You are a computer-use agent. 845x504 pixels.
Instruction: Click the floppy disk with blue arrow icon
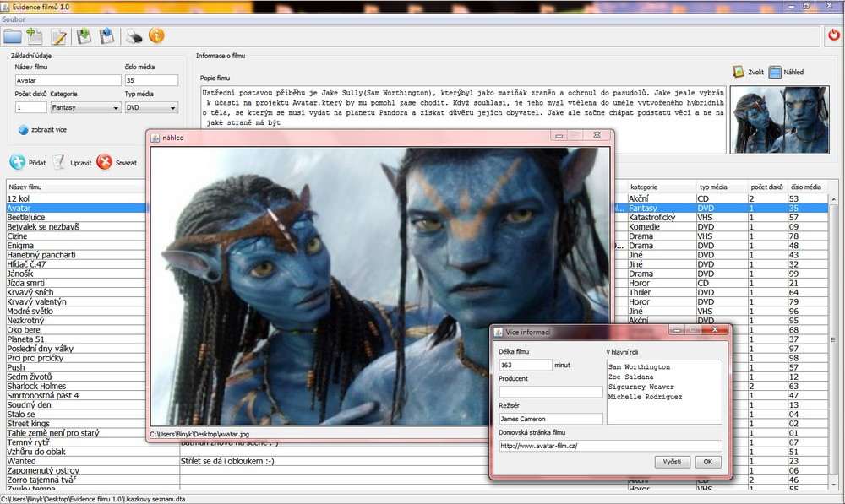[x=107, y=36]
